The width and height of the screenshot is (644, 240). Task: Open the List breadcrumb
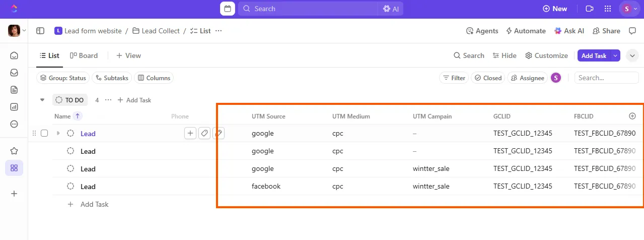click(200, 31)
